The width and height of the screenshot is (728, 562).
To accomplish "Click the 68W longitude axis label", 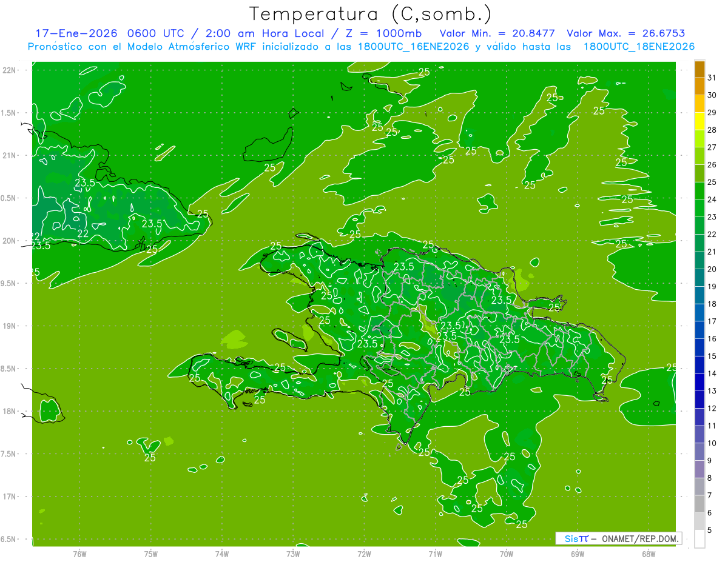I will tap(649, 554).
